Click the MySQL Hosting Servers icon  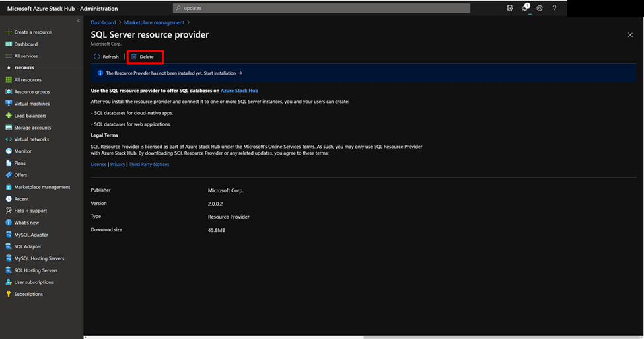[8, 258]
